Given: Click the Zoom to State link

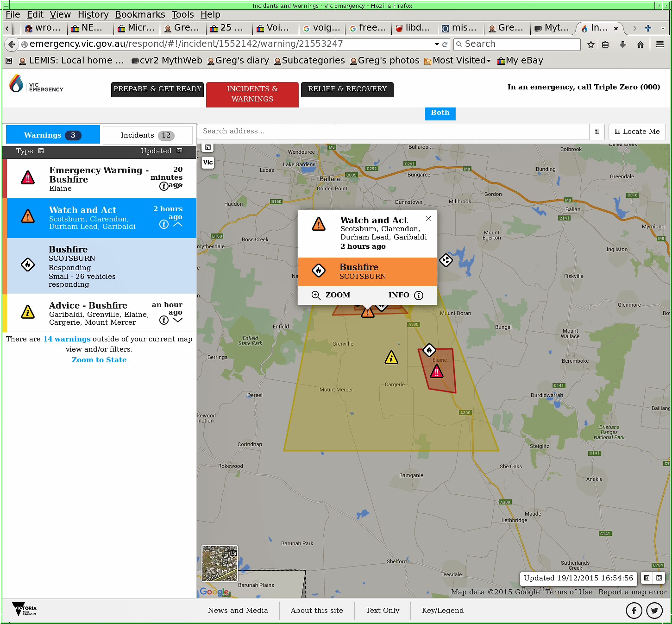Looking at the screenshot, I should click(x=99, y=360).
